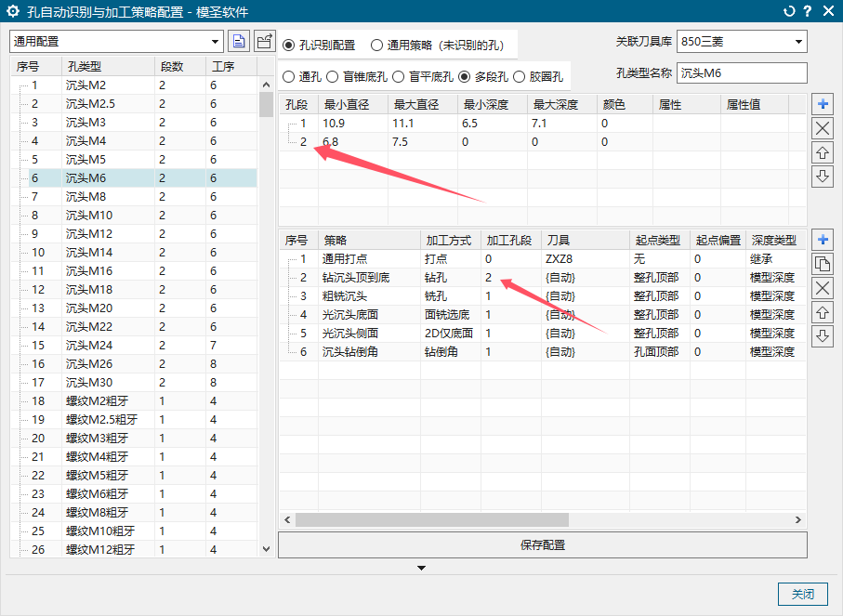This screenshot has height=616, width=843.
Task: Click strategy table horizontal scroll left arrow
Action: [x=287, y=519]
